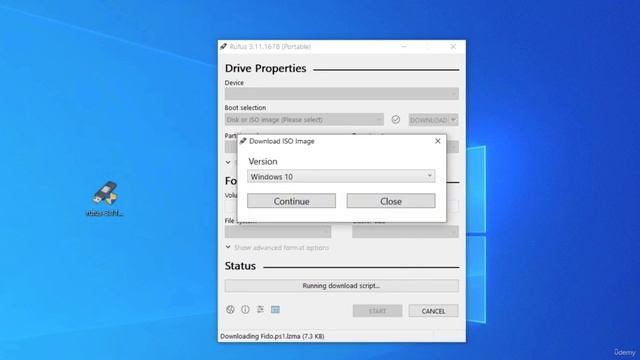Open the DOWNLOAD button arrow menu
640x360 pixels.
(453, 120)
